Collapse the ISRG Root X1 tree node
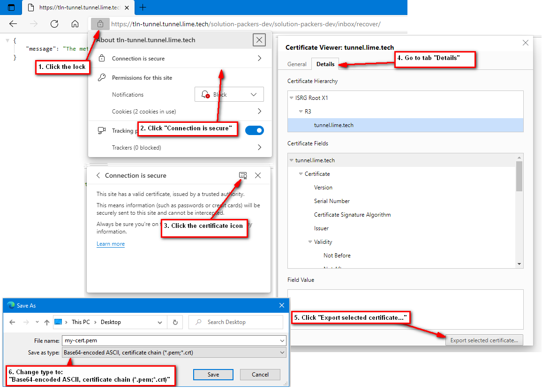542x392 pixels. click(x=292, y=98)
